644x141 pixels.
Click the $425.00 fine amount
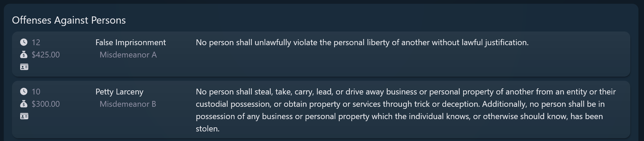click(45, 55)
